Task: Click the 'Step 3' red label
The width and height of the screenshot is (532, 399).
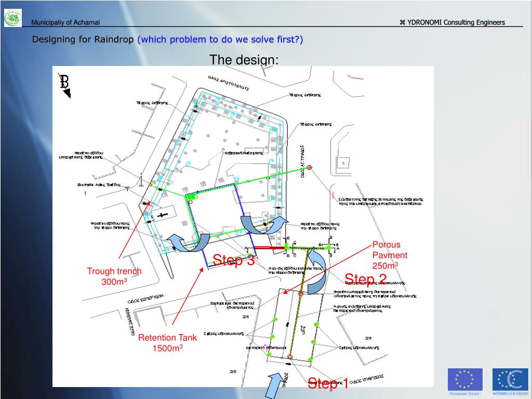Action: click(x=233, y=260)
